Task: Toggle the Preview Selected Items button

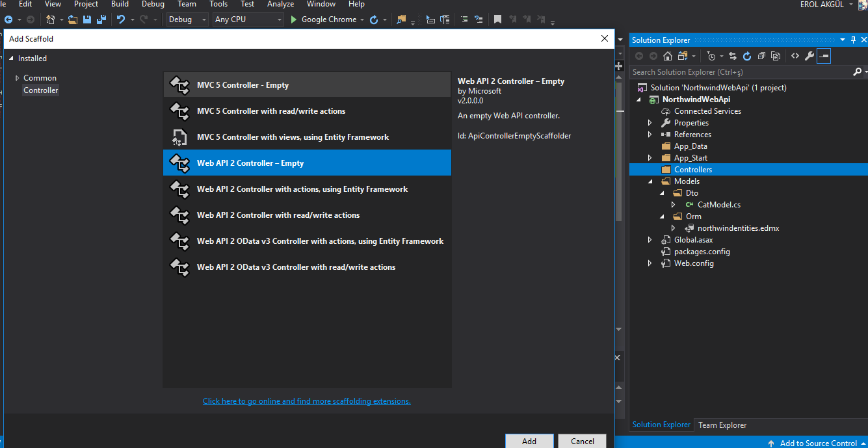Action: (824, 56)
